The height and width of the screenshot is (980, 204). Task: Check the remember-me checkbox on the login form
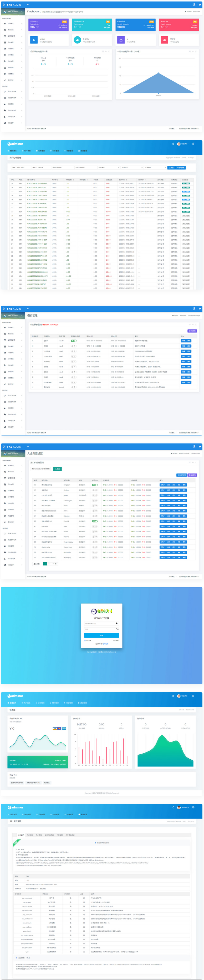point(84,640)
